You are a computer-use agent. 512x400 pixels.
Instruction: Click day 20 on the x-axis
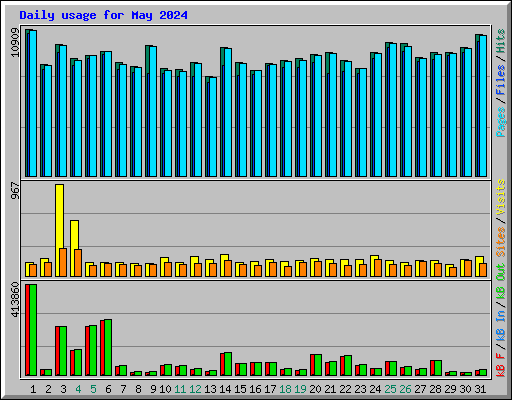click(315, 389)
